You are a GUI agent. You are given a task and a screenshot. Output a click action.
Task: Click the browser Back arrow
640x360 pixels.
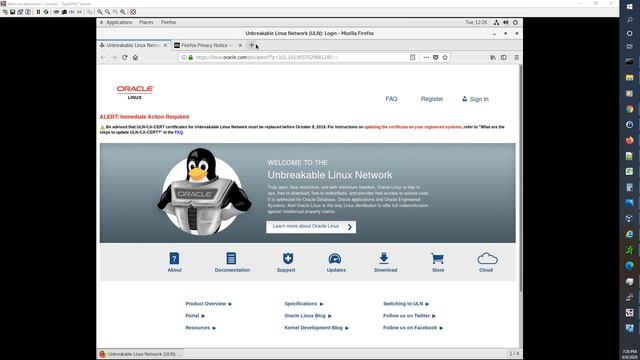103,58
